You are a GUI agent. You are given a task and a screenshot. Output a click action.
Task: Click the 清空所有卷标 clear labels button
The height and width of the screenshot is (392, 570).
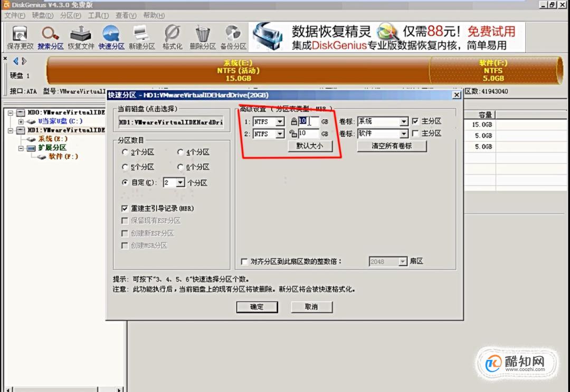tap(392, 146)
